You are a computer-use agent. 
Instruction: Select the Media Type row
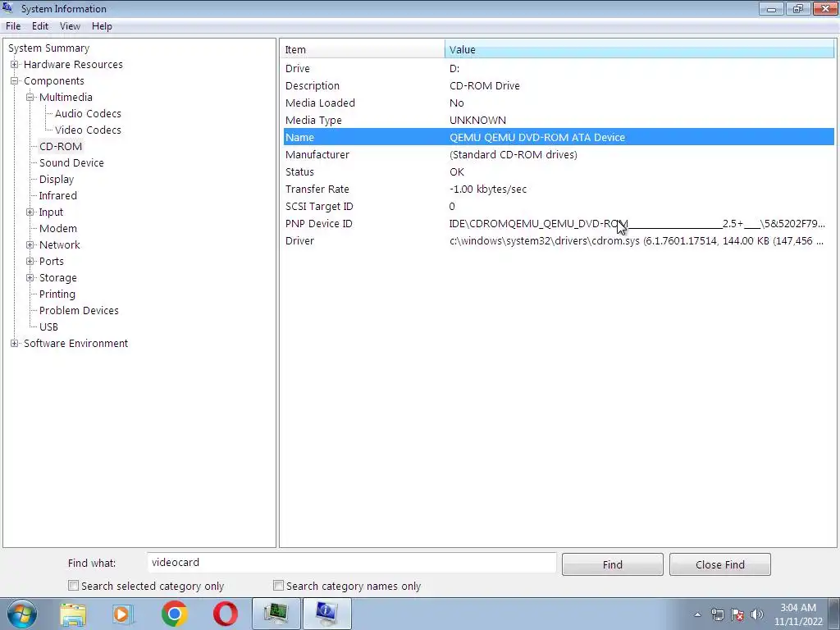pyautogui.click(x=559, y=120)
